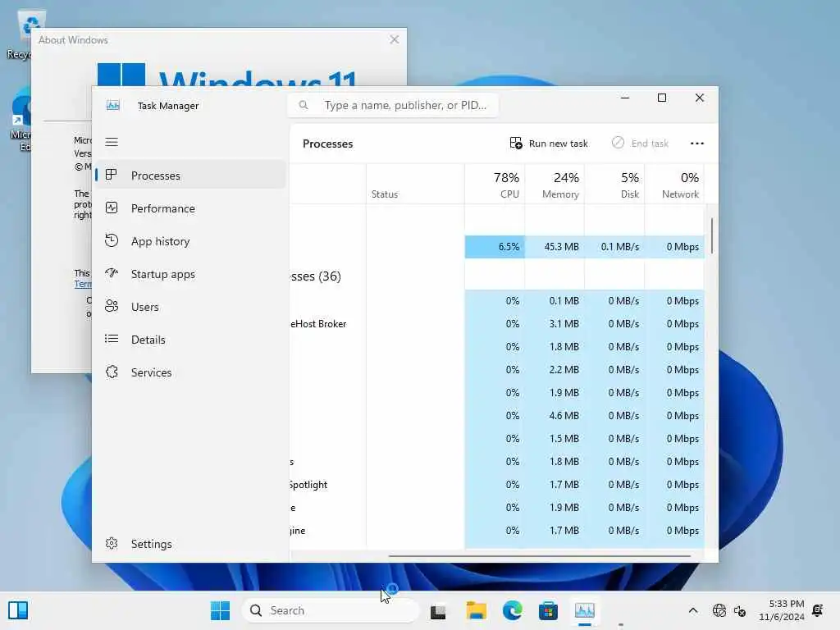Viewport: 840px width, 630px height.
Task: Open the notifications bell icon
Action: pyautogui.click(x=818, y=610)
